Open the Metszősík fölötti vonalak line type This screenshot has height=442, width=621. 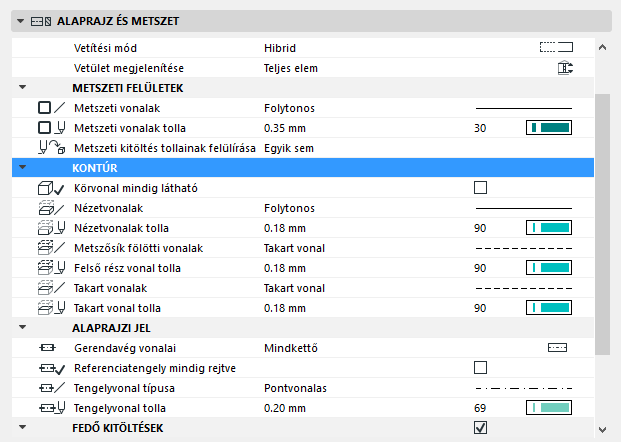click(x=521, y=248)
